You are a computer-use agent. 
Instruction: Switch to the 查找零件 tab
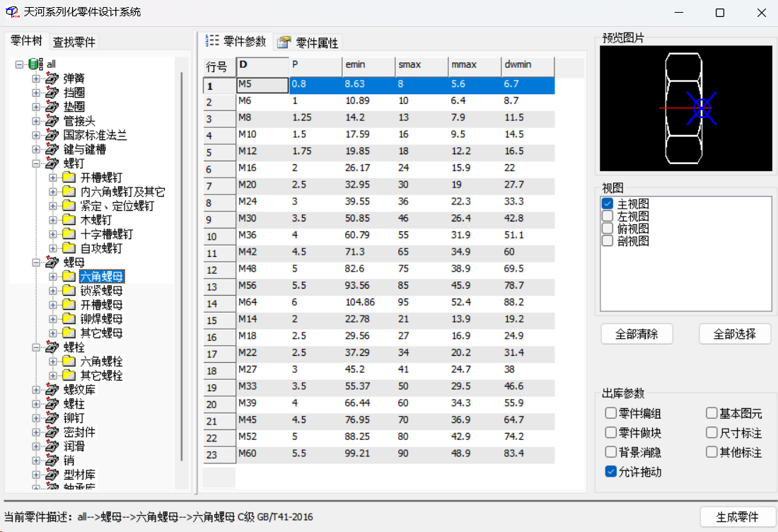click(x=75, y=40)
